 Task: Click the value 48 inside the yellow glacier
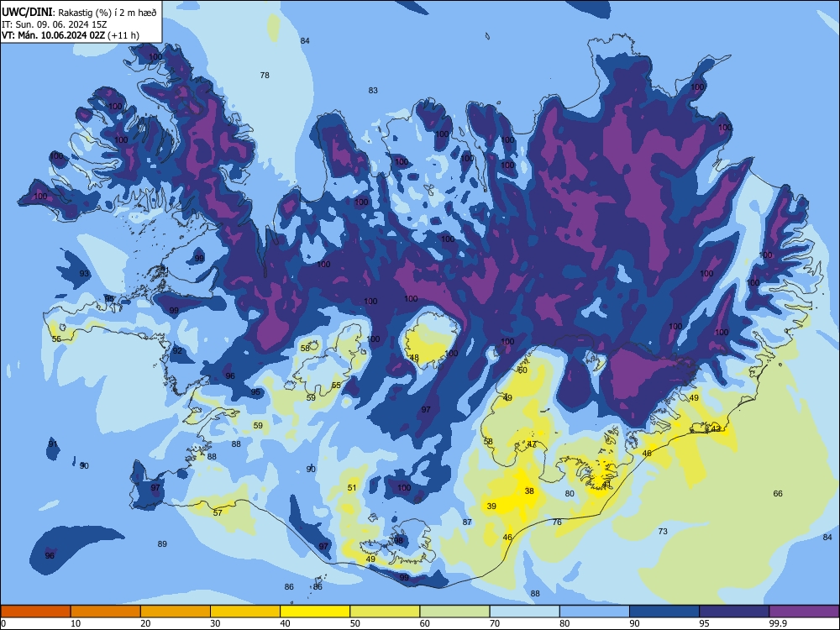(x=415, y=358)
